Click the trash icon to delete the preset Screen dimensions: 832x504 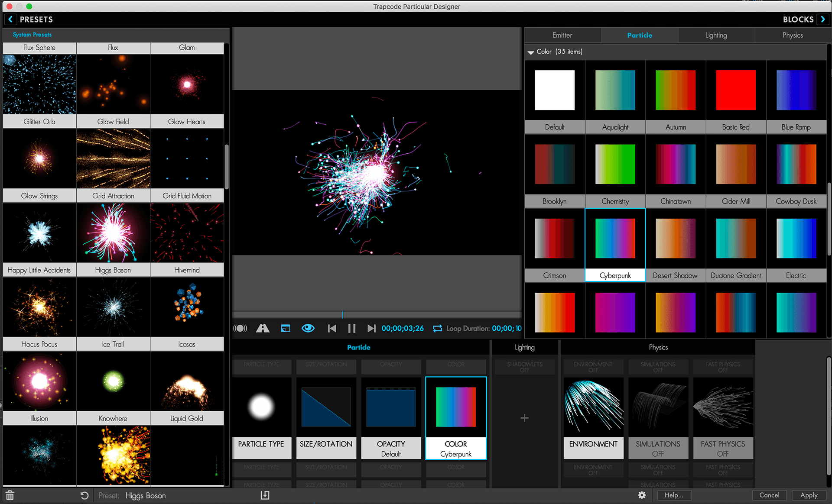[10, 495]
